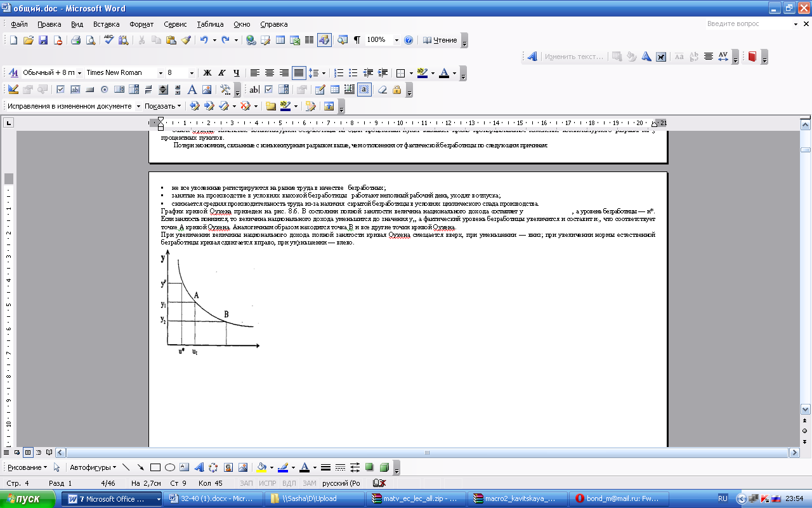This screenshot has width=812, height=508.
Task: Open the Рисование menu
Action: click(27, 467)
